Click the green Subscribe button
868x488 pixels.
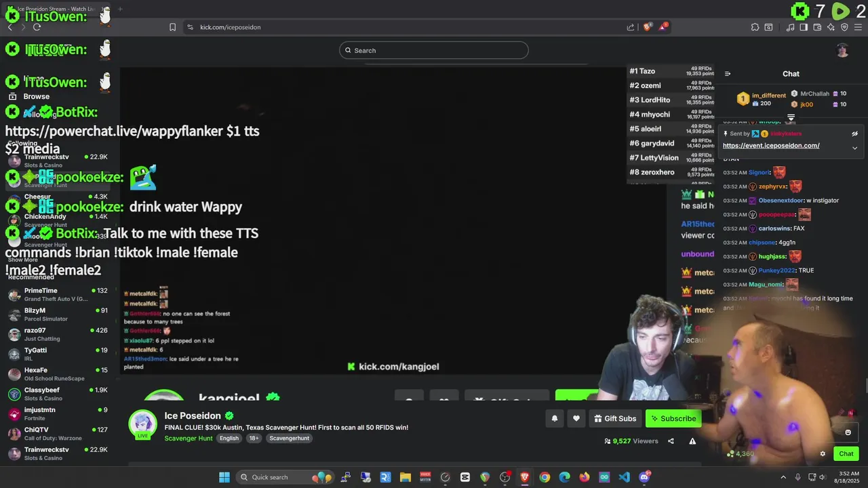(x=673, y=418)
